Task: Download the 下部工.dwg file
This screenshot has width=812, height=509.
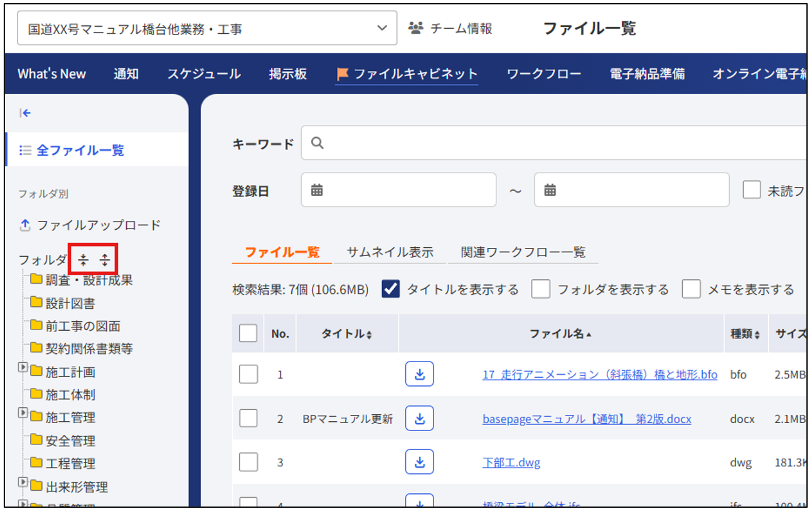Action: tap(420, 462)
